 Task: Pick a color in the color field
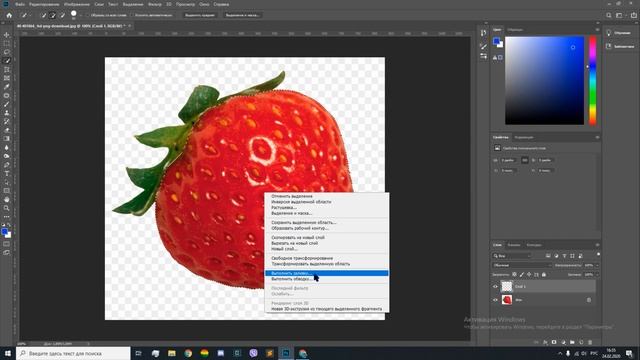tap(544, 80)
